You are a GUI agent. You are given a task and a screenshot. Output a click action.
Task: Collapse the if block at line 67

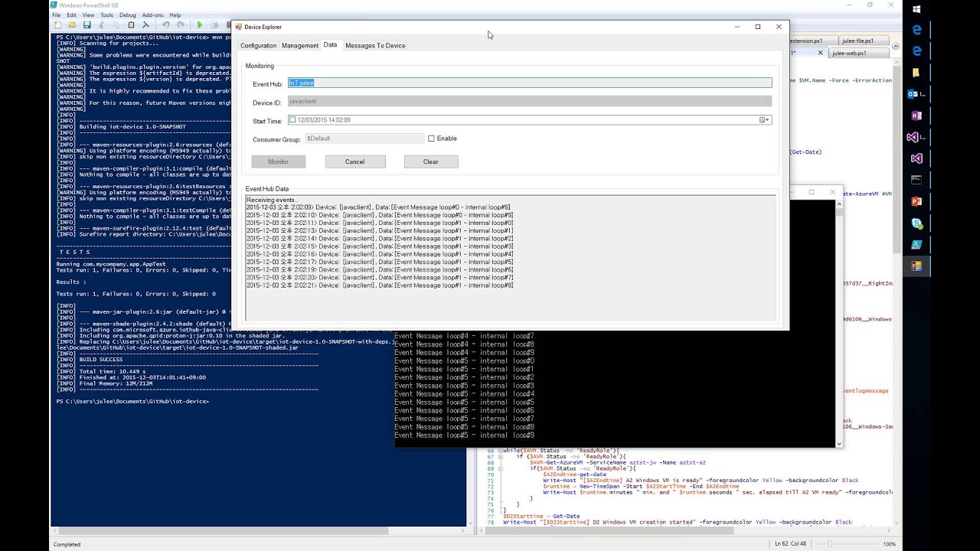(x=500, y=457)
